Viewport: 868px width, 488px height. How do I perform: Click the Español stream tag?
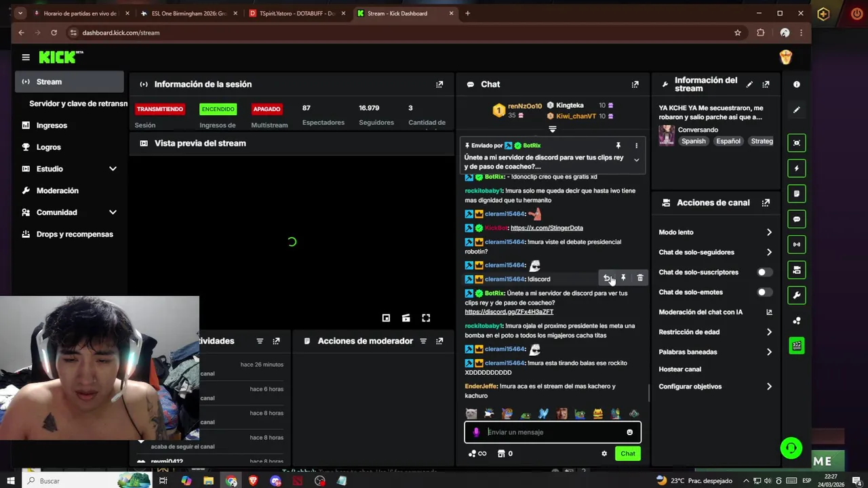coord(728,141)
